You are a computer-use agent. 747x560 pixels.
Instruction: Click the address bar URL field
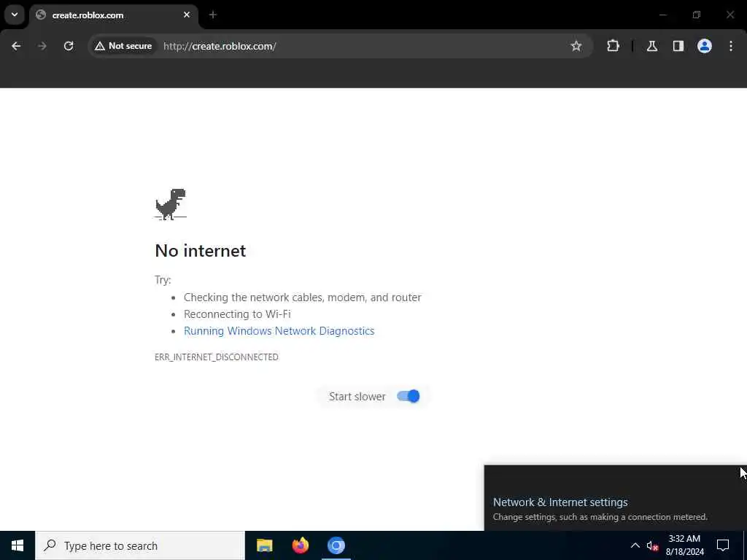pyautogui.click(x=362, y=46)
